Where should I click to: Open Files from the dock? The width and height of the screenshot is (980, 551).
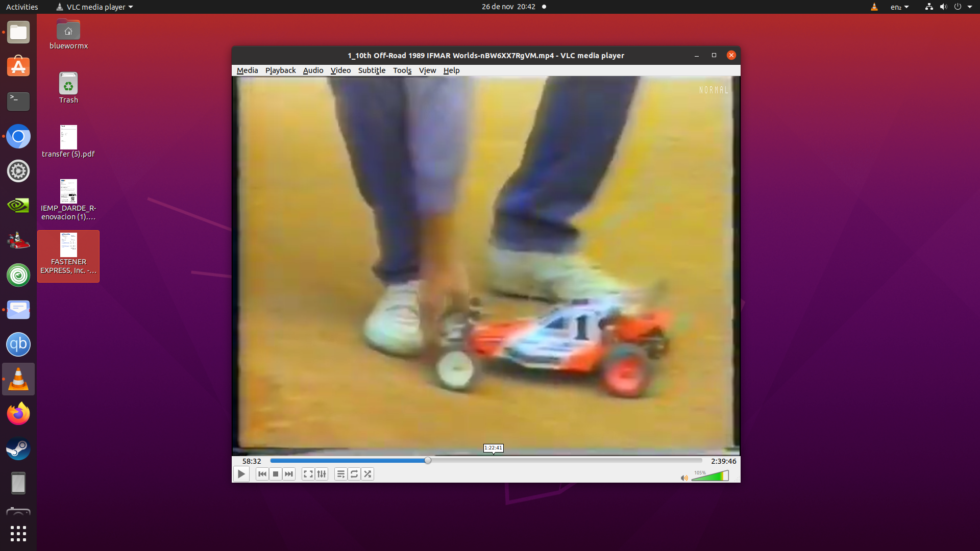18,32
